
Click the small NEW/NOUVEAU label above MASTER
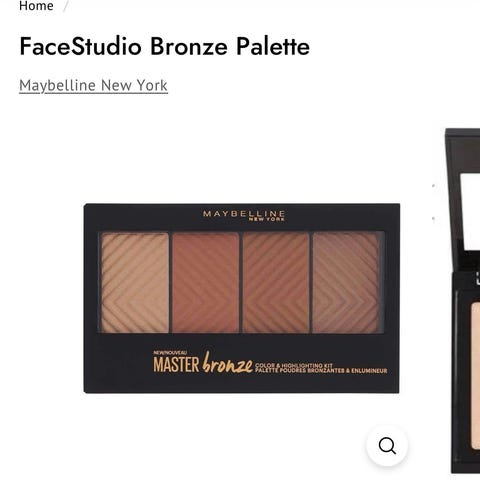pos(170,353)
